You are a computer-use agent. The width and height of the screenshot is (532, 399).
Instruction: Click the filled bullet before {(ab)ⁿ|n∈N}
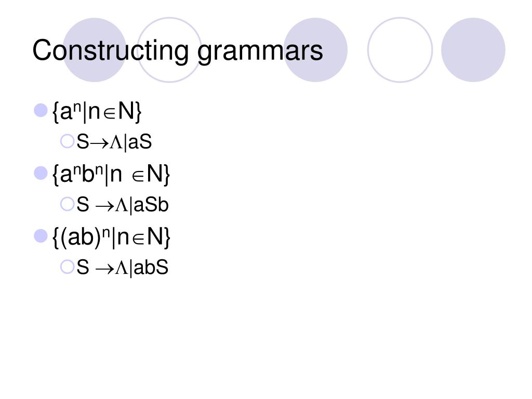[x=41, y=237]
